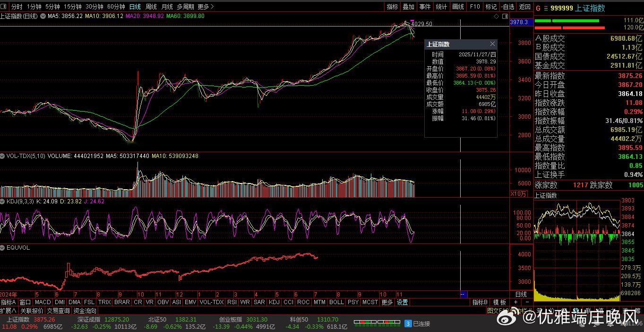Apply the FSL indicator
644x332 pixels.
pos(89,302)
